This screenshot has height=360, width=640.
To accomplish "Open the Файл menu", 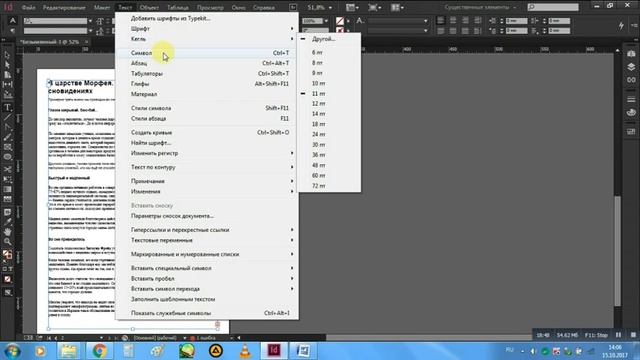I will [28, 7].
